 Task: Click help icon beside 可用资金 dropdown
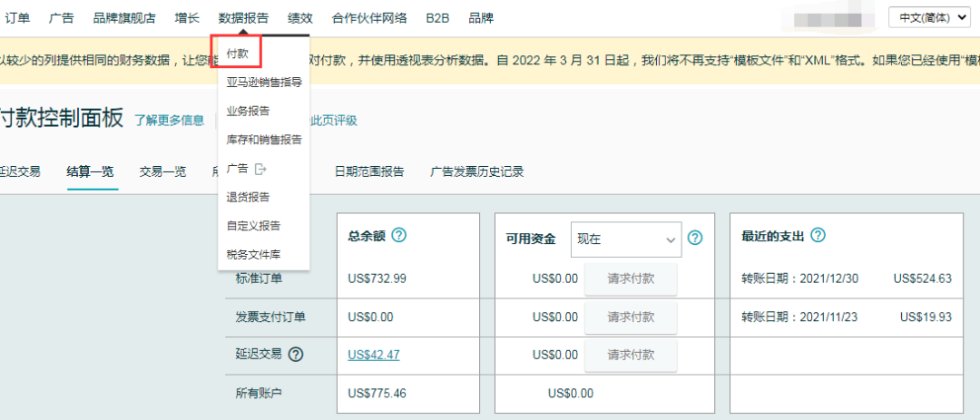click(695, 238)
